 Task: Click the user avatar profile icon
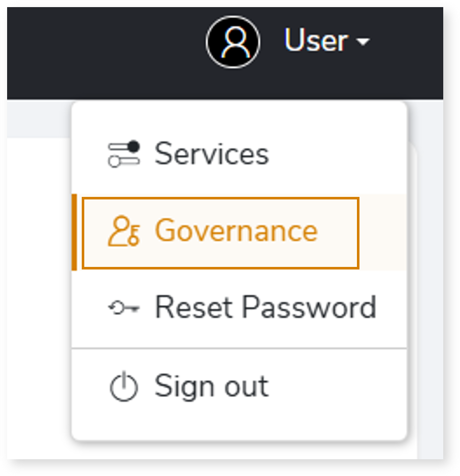[233, 42]
